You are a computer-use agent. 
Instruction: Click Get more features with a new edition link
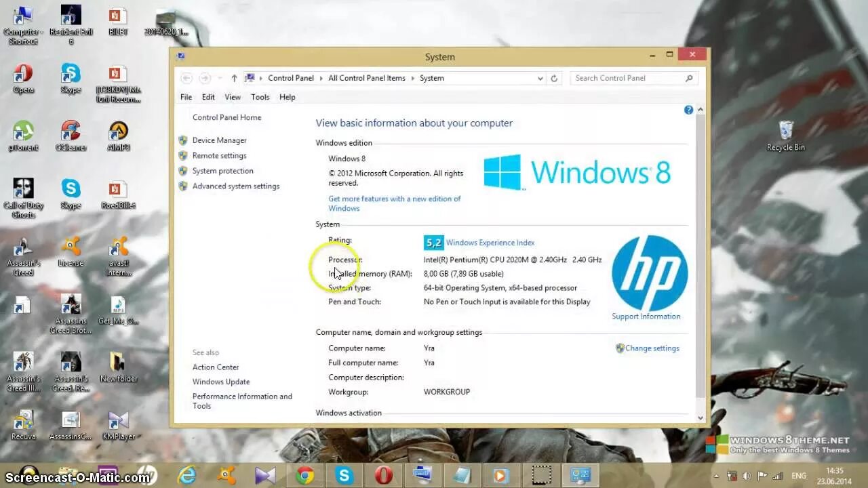[394, 203]
